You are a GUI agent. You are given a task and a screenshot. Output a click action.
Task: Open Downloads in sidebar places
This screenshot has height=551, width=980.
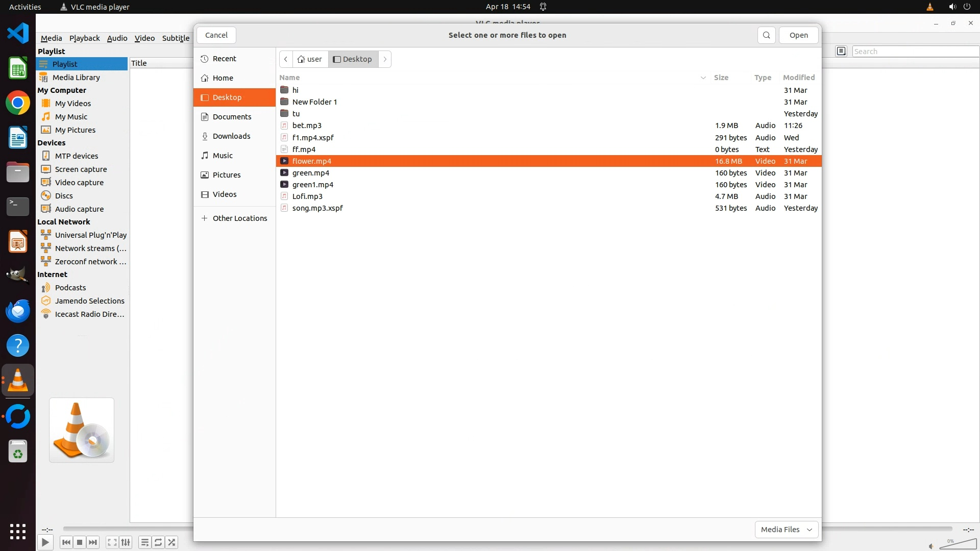[231, 136]
